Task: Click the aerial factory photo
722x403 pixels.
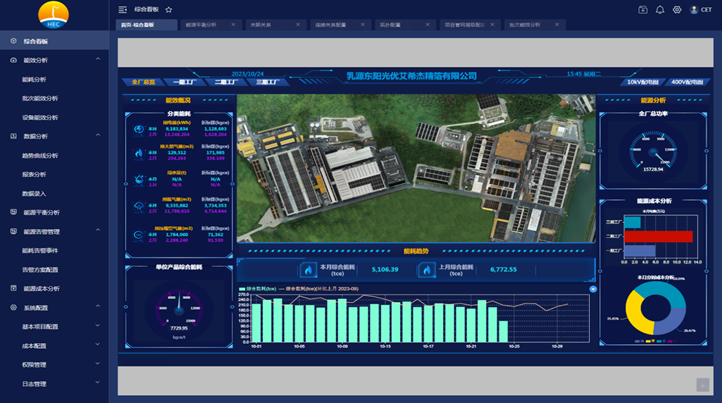Action: pyautogui.click(x=416, y=168)
